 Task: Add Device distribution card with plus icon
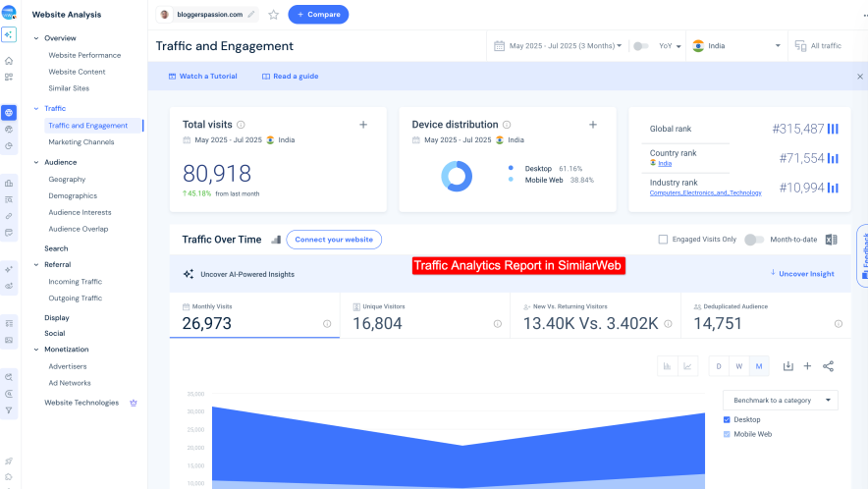[593, 125]
